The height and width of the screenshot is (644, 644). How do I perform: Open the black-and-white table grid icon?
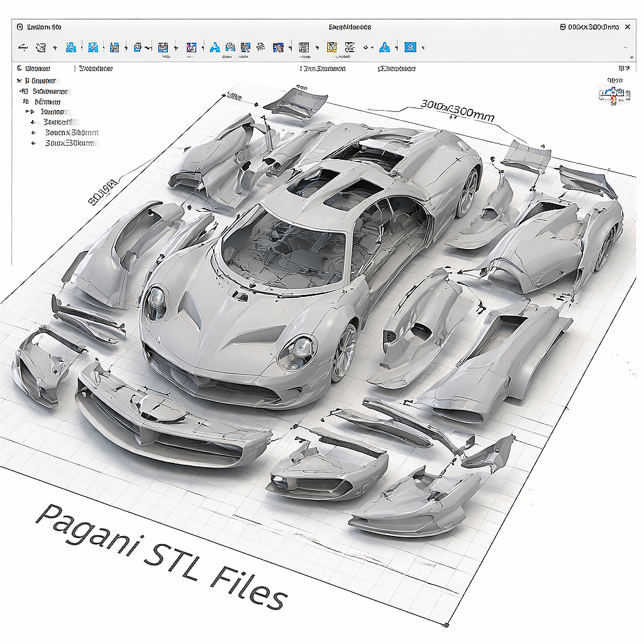[x=304, y=47]
